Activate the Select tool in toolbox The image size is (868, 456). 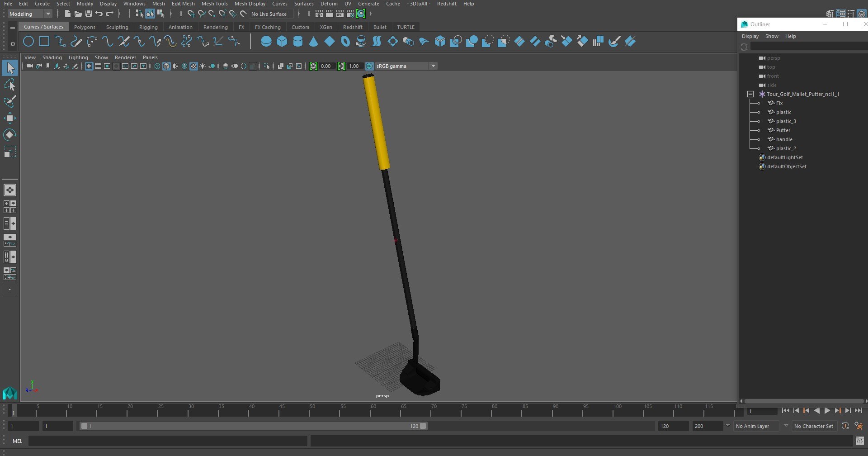coord(10,68)
